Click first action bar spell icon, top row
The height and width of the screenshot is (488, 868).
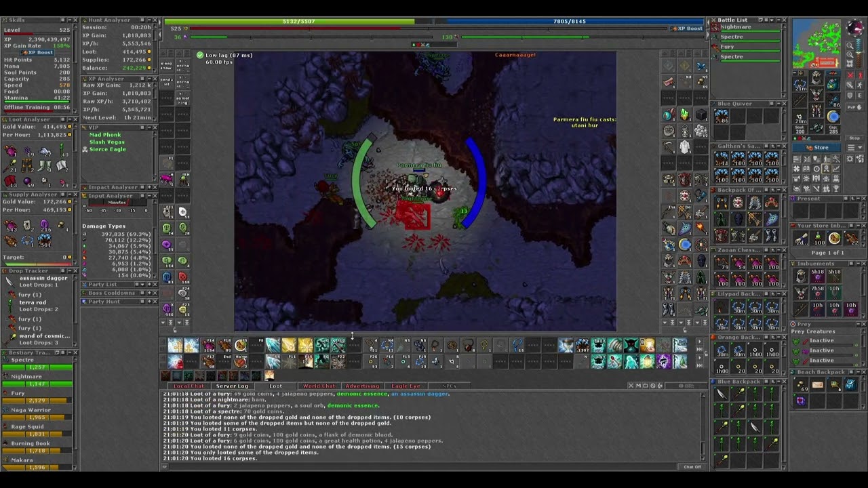[x=175, y=345]
